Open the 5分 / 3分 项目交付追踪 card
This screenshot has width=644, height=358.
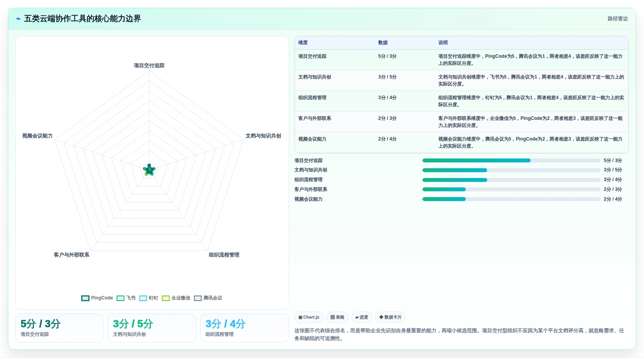[59, 328]
